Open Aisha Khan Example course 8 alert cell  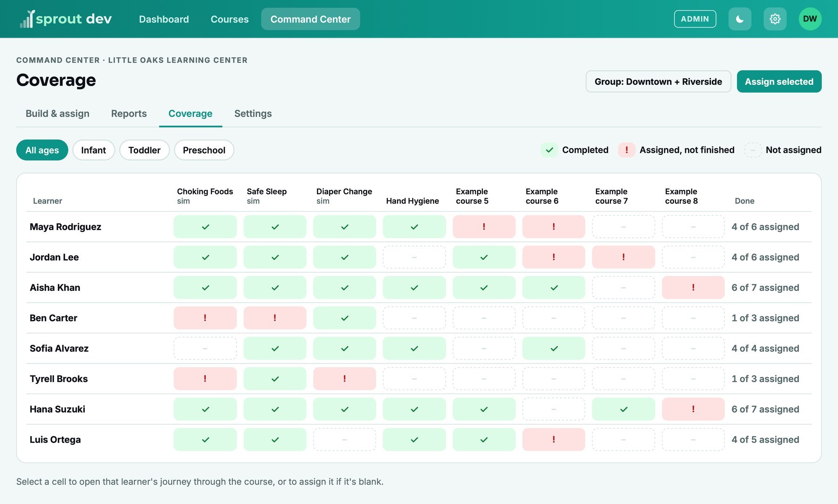693,288
